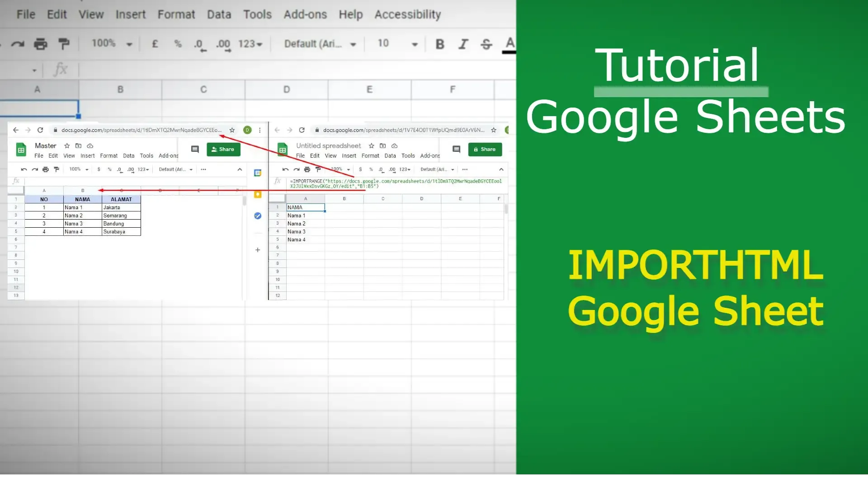This screenshot has width=868, height=488.
Task: Collapse the Master toolbar with the chevron arrow
Action: [x=240, y=169]
